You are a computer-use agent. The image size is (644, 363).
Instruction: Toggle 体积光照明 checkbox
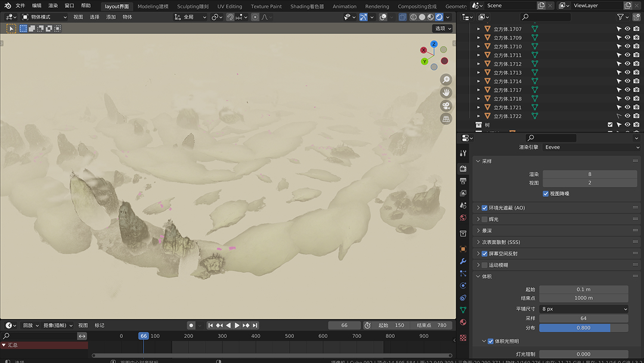[x=491, y=342]
